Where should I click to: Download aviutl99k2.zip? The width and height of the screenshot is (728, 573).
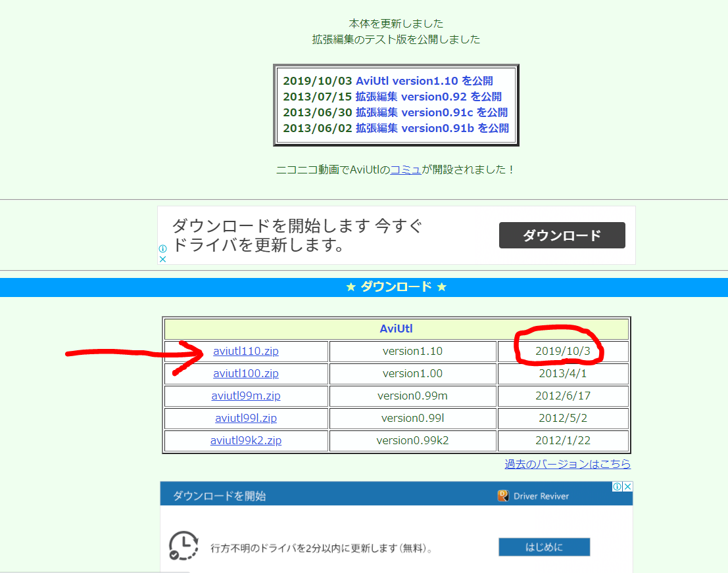[245, 440]
